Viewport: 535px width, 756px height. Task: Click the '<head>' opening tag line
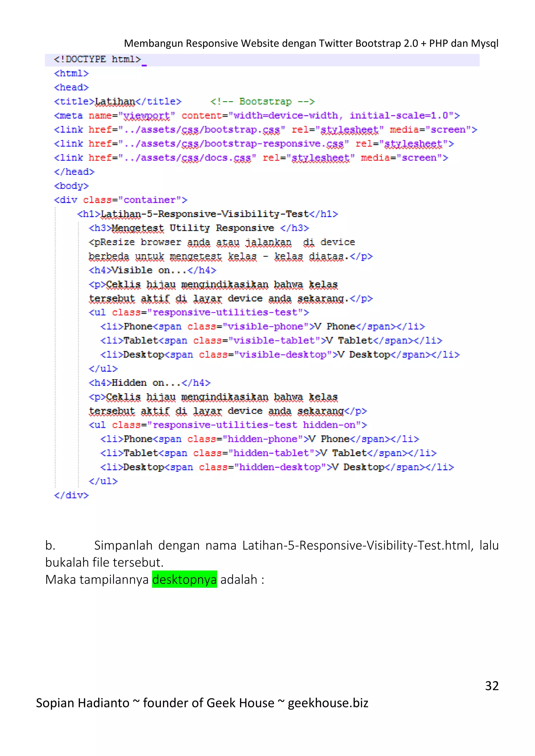pyautogui.click(x=71, y=88)
